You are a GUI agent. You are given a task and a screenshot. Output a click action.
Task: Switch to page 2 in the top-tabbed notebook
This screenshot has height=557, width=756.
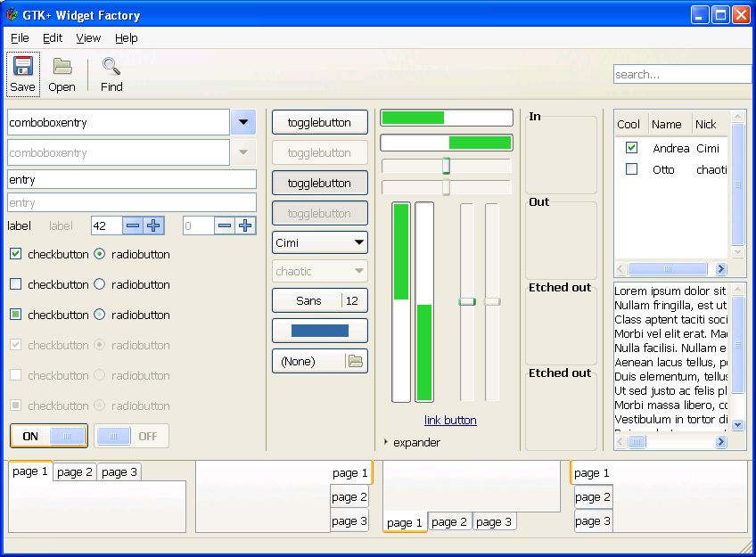(x=75, y=472)
